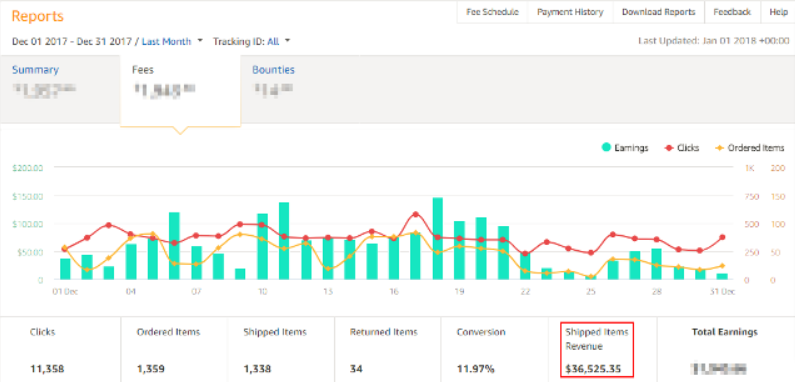Viewport: 795px width, 382px height.
Task: Open the Fee Schedule page
Action: [x=492, y=12]
